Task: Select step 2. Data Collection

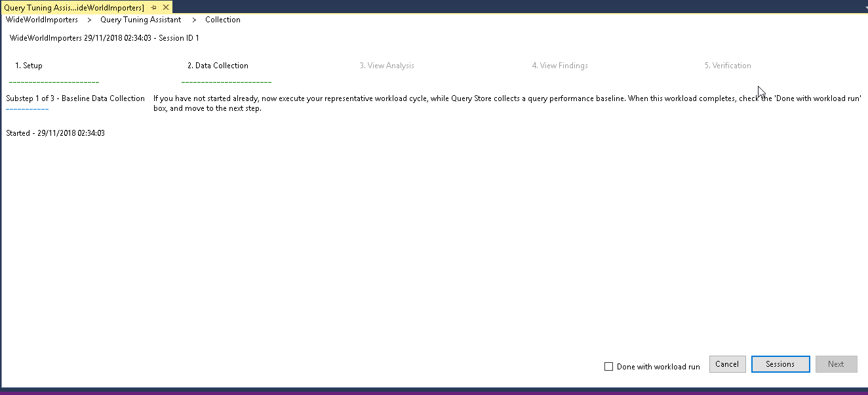Action: [218, 66]
